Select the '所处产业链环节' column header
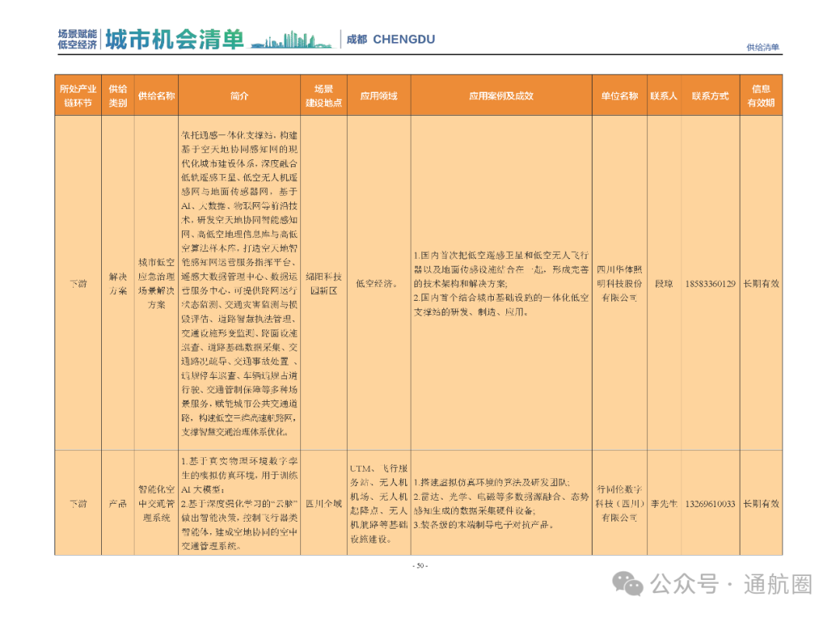 click(78, 96)
